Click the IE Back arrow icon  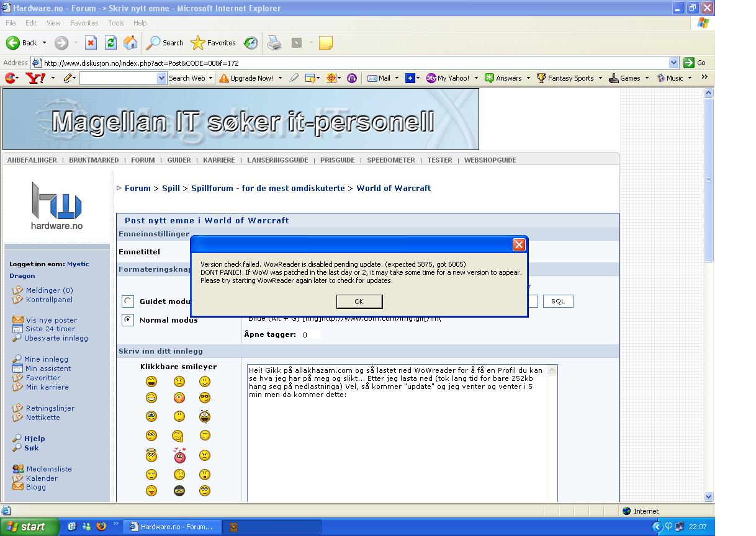[12, 43]
